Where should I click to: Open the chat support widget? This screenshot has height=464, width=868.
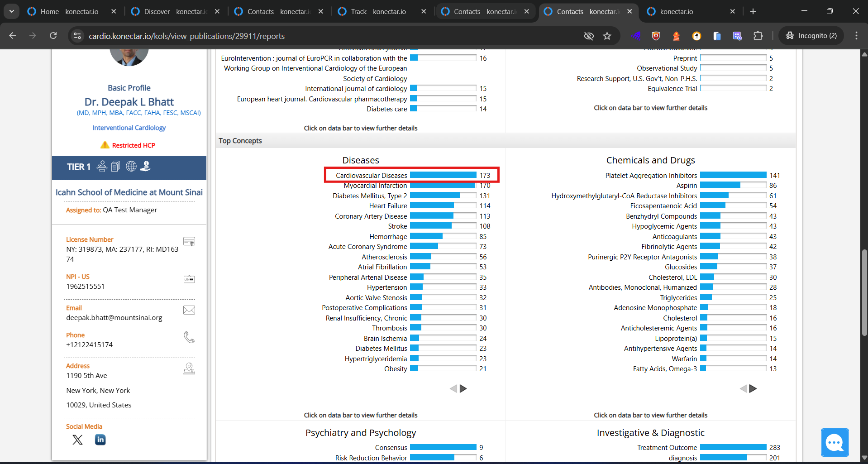[x=835, y=442]
